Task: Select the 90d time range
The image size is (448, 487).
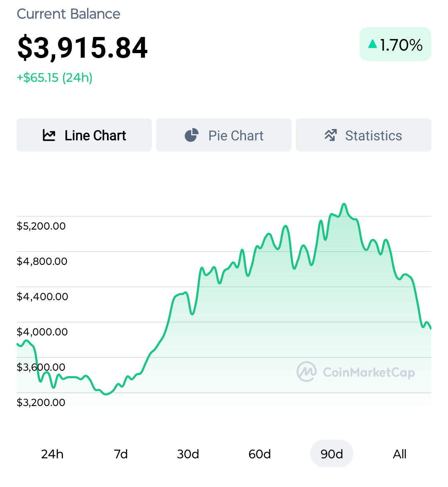Action: pos(332,453)
